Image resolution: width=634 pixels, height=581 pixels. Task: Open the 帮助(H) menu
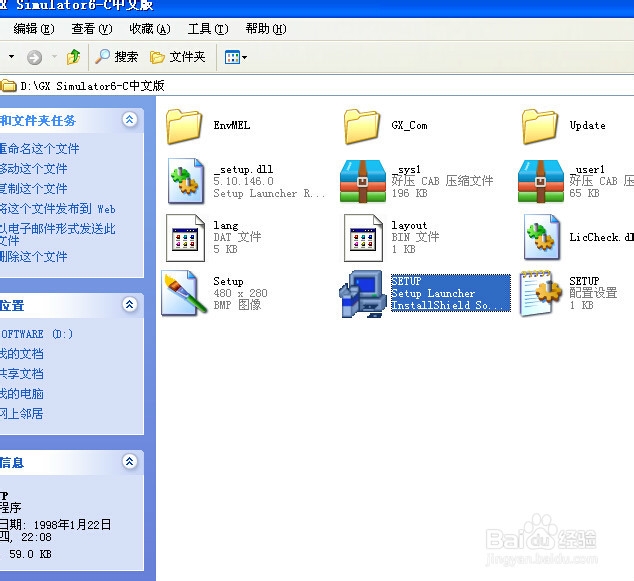pos(266,29)
